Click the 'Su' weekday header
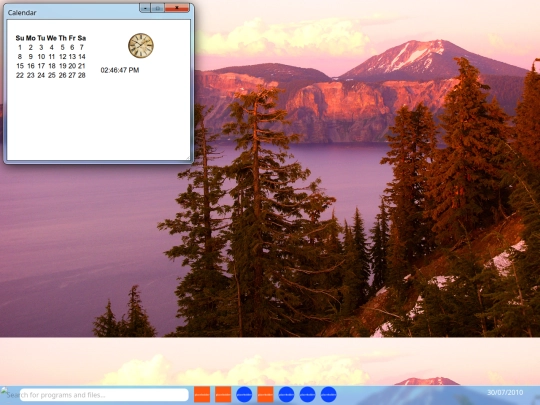This screenshot has height=405, width=540. [x=20, y=38]
